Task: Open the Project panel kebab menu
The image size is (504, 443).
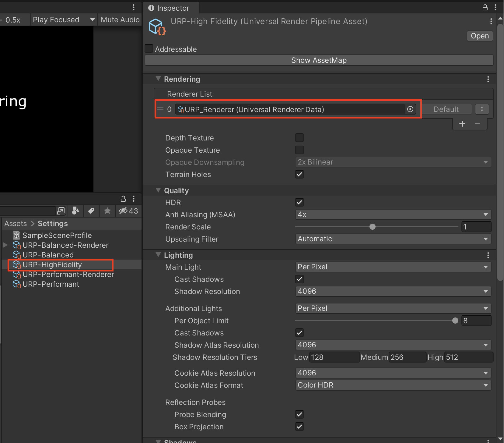Action: click(134, 199)
